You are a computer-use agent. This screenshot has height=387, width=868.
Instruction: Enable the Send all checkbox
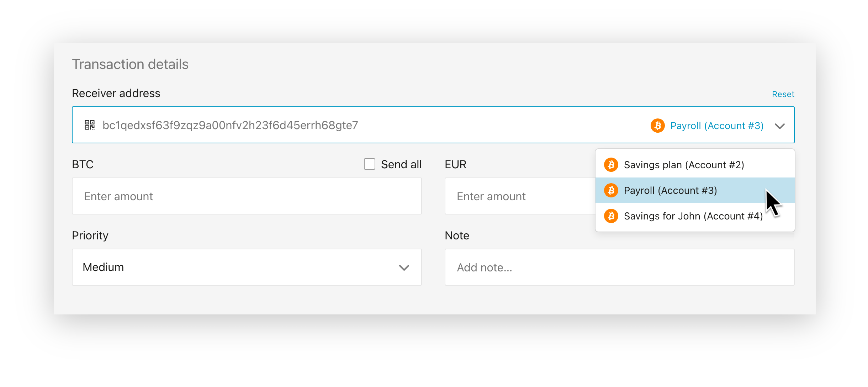pyautogui.click(x=369, y=164)
